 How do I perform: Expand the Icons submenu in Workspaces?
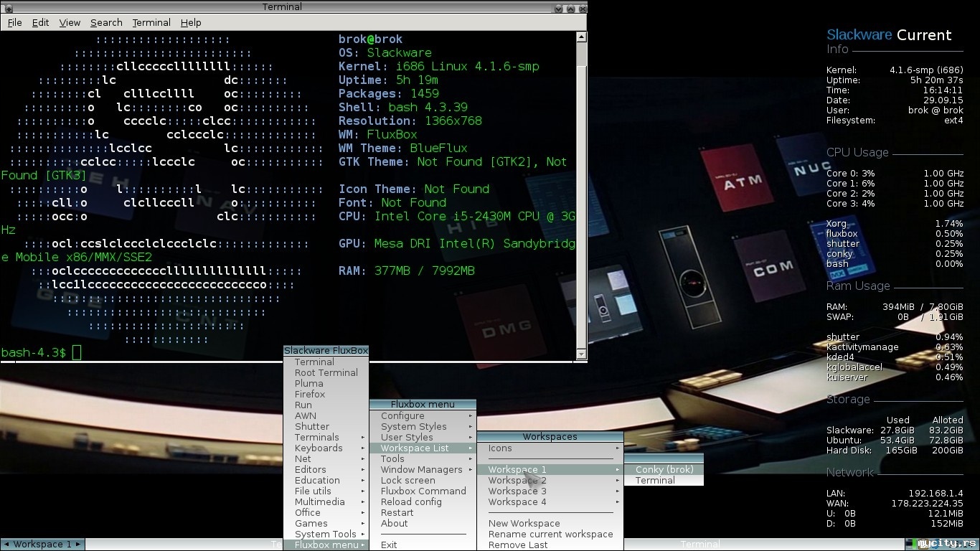point(550,448)
